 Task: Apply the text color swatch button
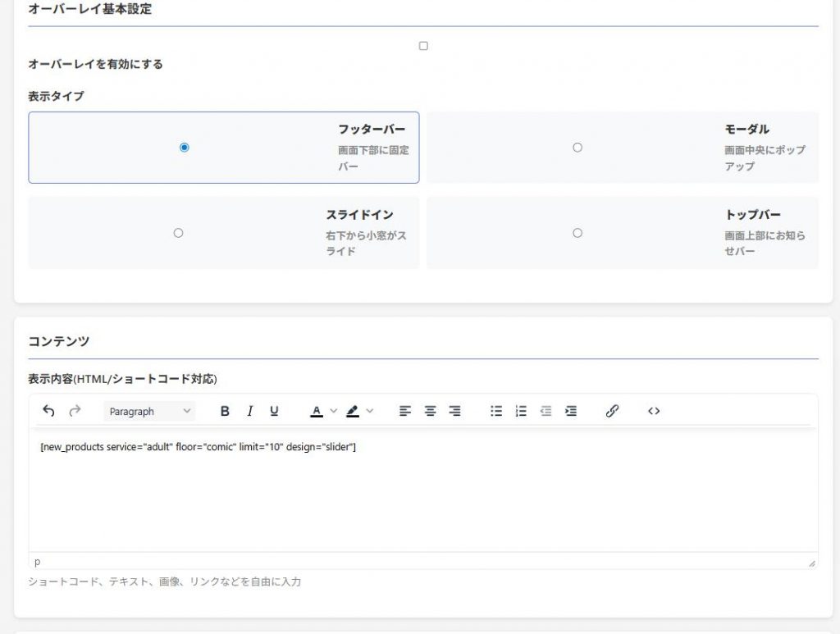[317, 411]
